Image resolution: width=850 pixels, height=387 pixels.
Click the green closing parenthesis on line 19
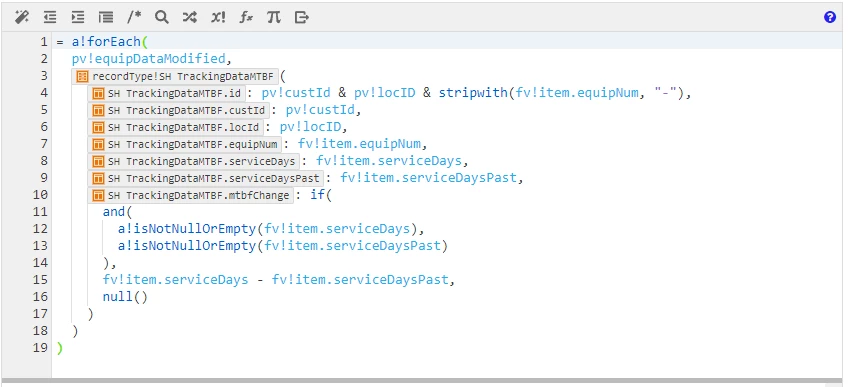coord(60,348)
